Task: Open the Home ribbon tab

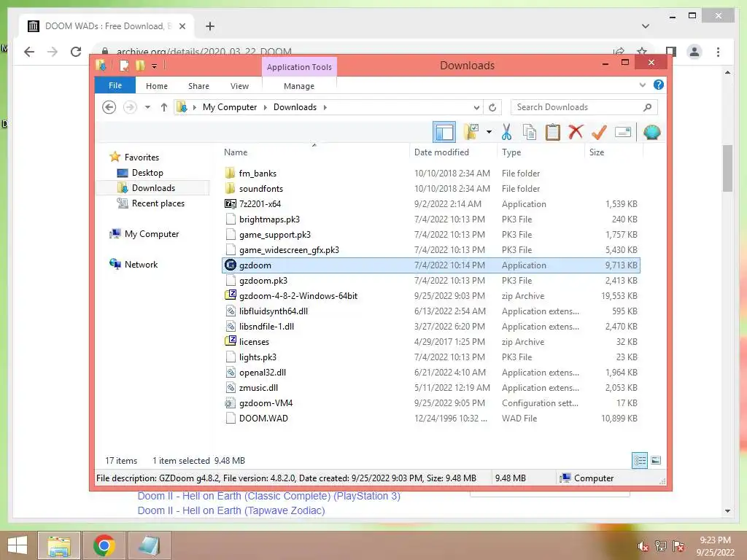Action: 157,86
